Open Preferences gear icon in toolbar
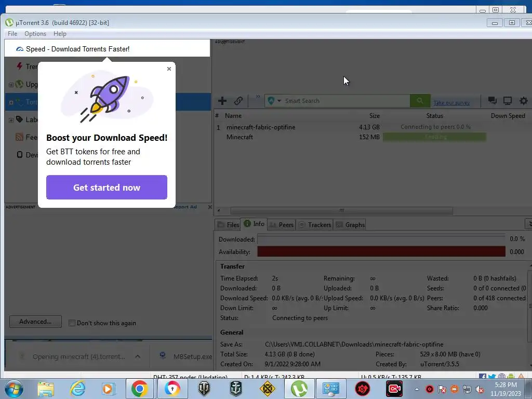 [524, 101]
